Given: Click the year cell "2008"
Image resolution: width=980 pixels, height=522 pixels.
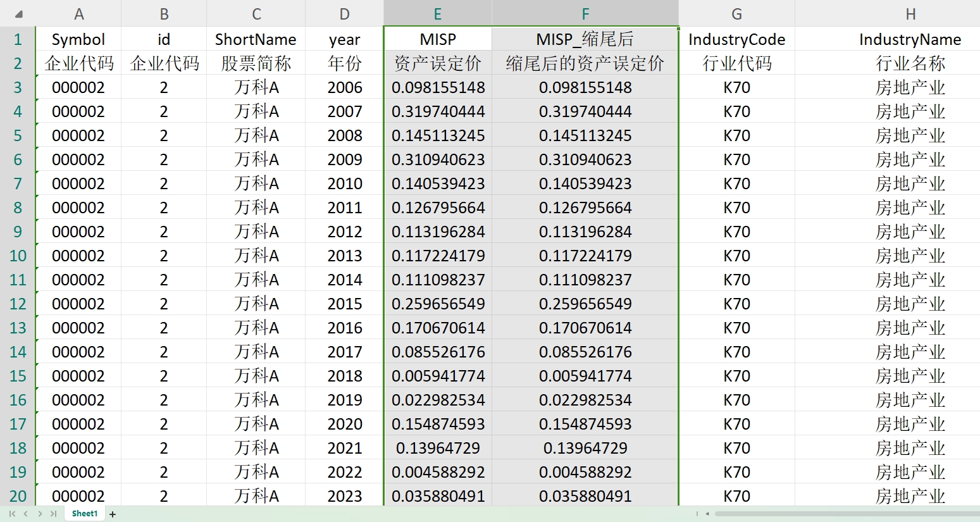Looking at the screenshot, I should pos(345,135).
